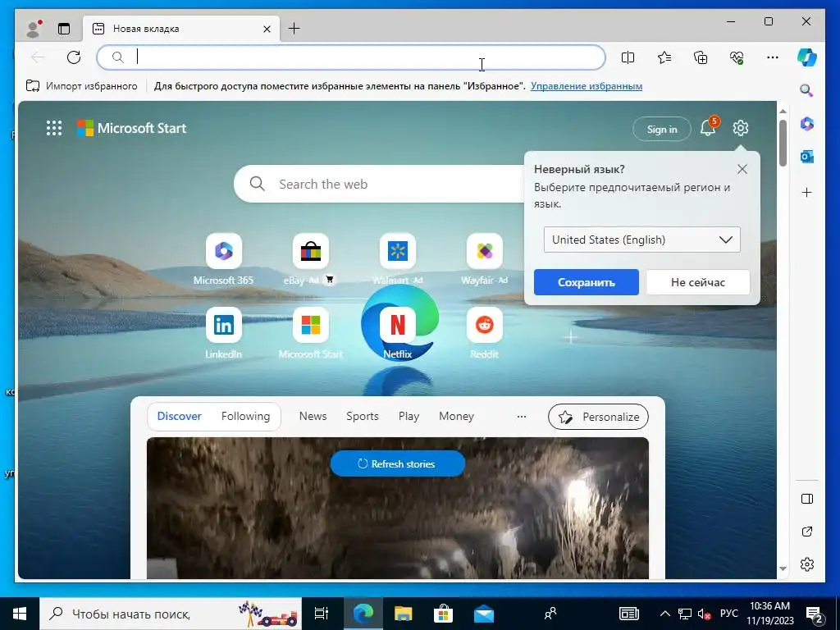Open the Microsoft Start app launcher grid
This screenshot has width=840, height=630.
click(x=54, y=128)
